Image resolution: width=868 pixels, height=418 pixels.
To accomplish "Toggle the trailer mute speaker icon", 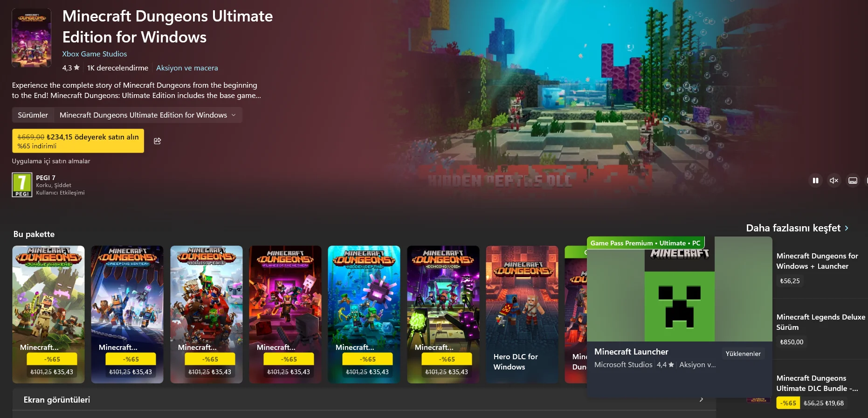I will 834,181.
